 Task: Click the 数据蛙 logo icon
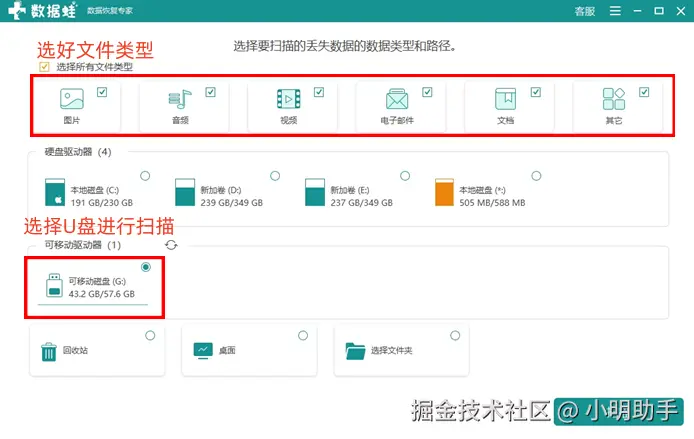click(x=17, y=10)
